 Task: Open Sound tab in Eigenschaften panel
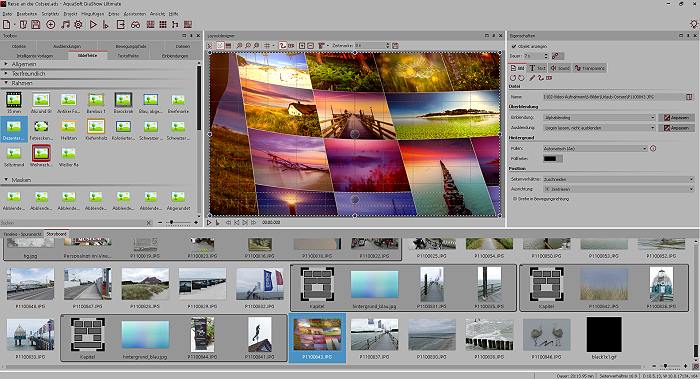coord(560,68)
